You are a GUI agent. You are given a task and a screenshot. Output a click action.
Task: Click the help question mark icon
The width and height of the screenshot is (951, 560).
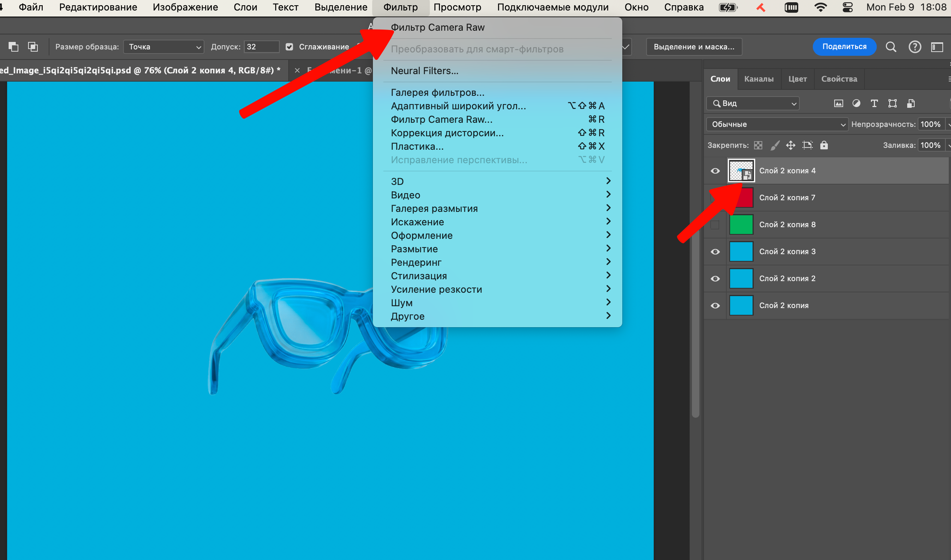pyautogui.click(x=915, y=46)
